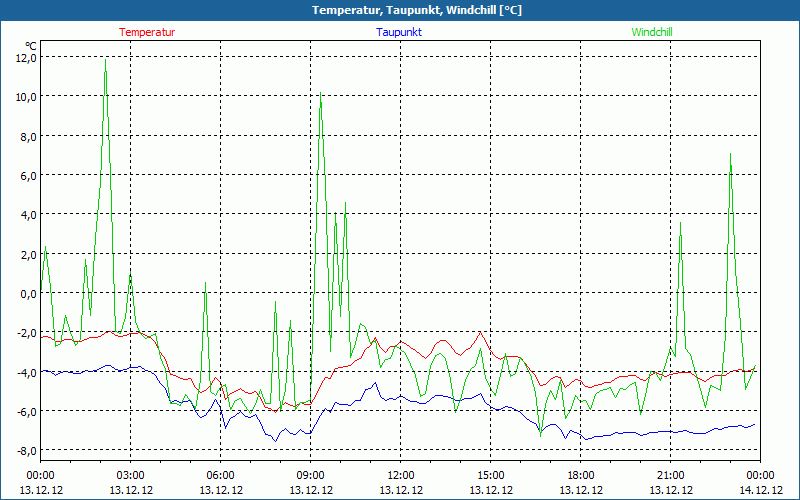Click the '12:00' time axis label

(x=401, y=476)
